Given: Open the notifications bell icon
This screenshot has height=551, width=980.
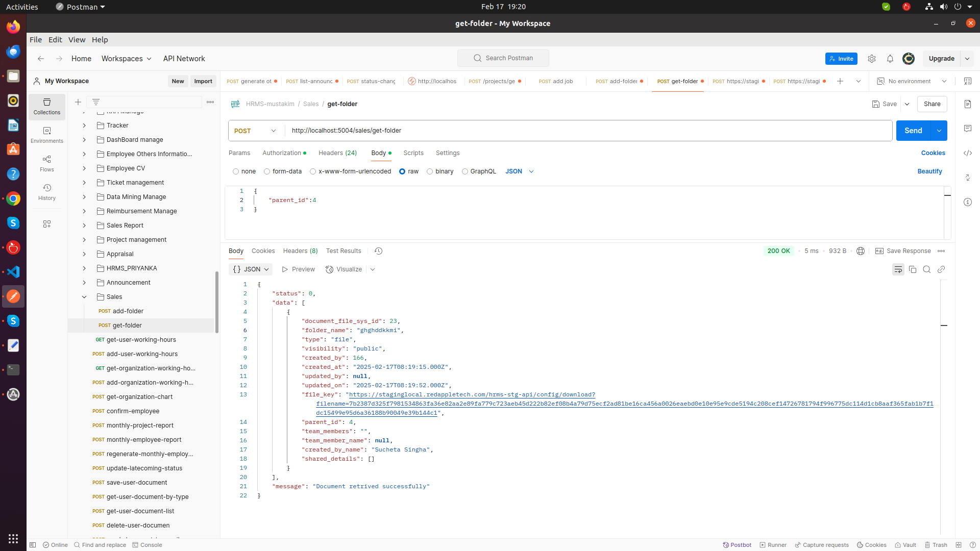Looking at the screenshot, I should tap(890, 59).
